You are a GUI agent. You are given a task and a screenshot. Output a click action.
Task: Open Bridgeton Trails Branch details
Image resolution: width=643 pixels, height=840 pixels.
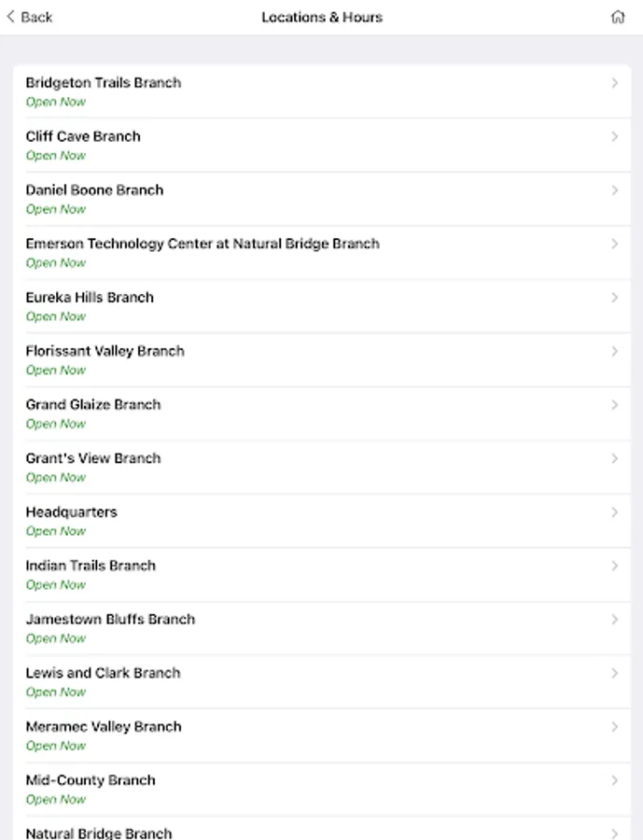point(104,83)
